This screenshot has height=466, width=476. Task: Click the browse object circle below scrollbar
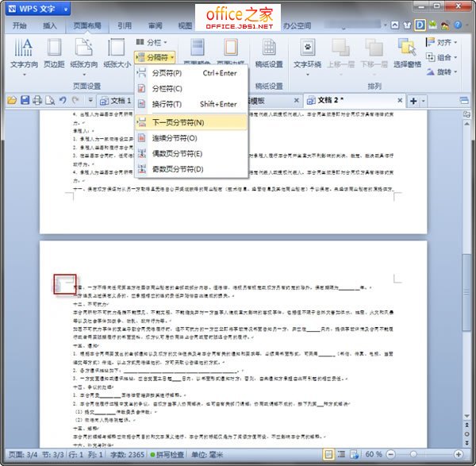click(467, 434)
